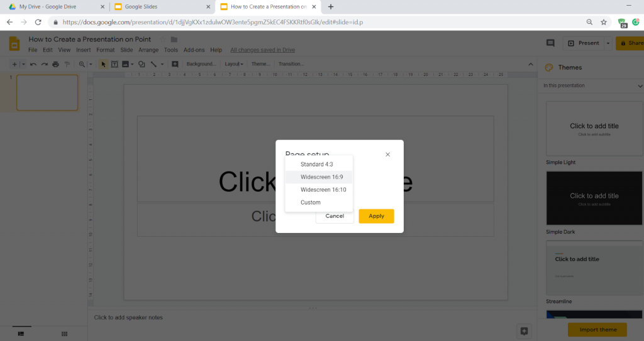Select Standard 4:3 from the list

pyautogui.click(x=316, y=165)
